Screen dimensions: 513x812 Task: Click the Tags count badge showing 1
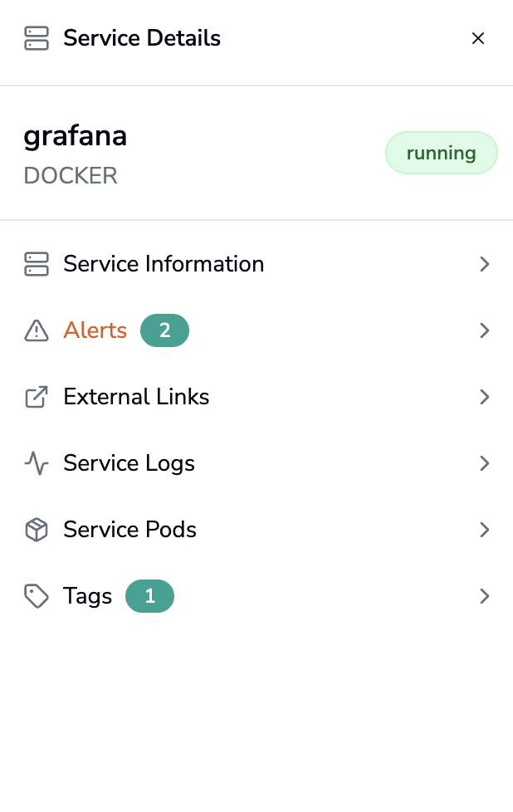149,596
